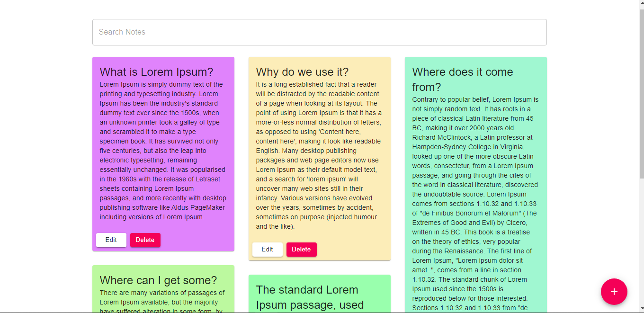Focus the Search Notes input field
This screenshot has height=313, width=644.
coord(320,32)
